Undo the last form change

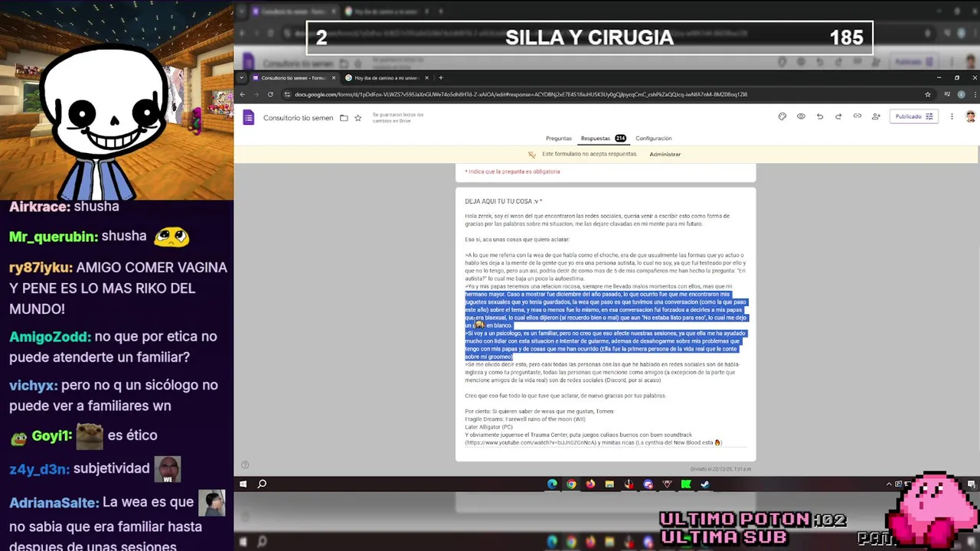820,116
